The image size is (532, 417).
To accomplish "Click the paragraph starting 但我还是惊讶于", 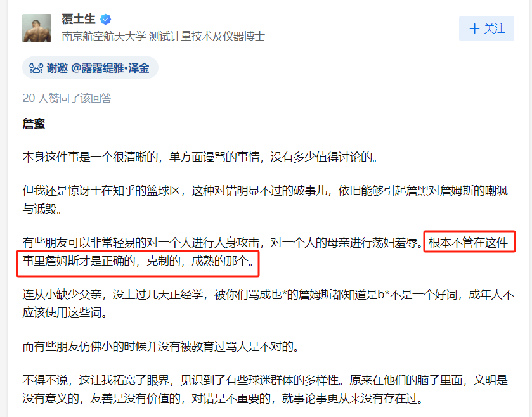I will click(265, 200).
